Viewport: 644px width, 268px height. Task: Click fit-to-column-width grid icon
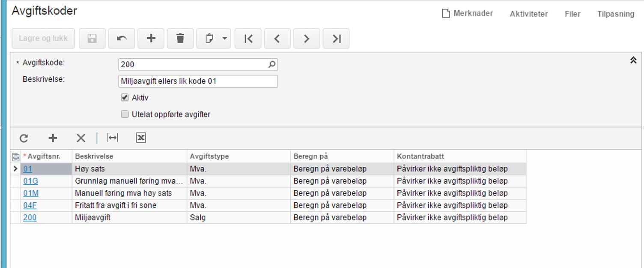[113, 138]
